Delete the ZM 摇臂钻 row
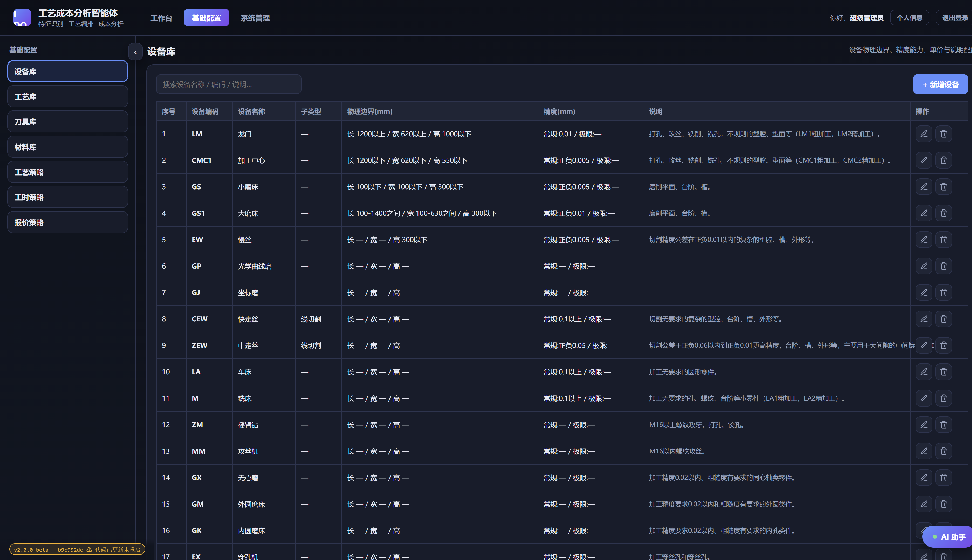This screenshot has height=560, width=972. [943, 425]
